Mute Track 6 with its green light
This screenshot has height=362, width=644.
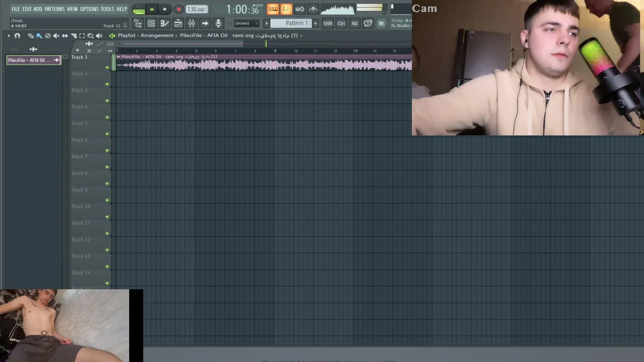(x=107, y=150)
